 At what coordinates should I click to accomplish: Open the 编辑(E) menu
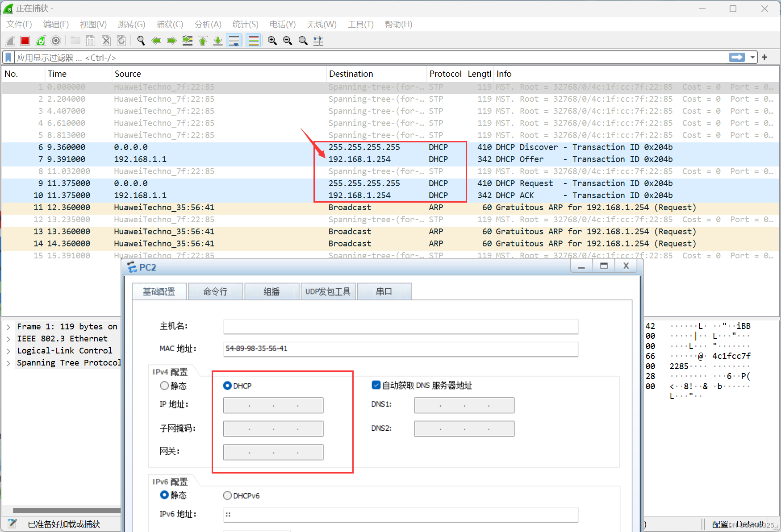[56, 25]
